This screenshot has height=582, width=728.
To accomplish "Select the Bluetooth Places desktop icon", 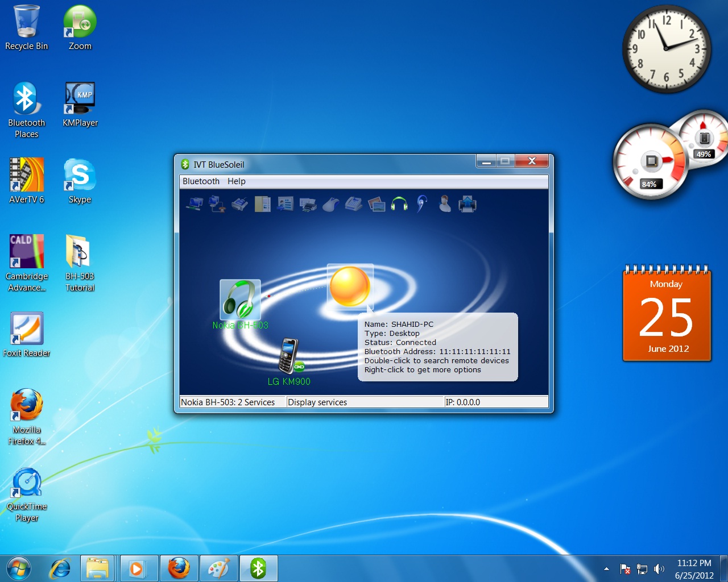I will pos(26,110).
